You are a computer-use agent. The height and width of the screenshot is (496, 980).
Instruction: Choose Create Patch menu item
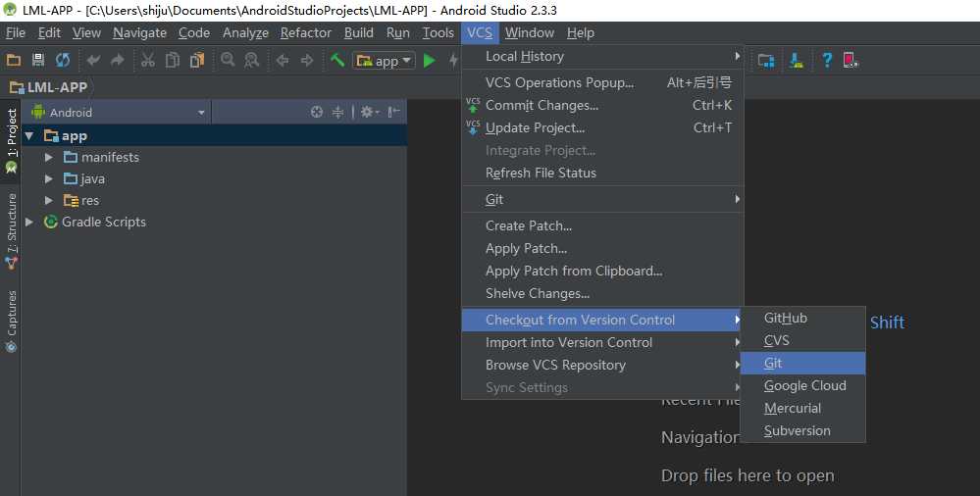(602, 225)
